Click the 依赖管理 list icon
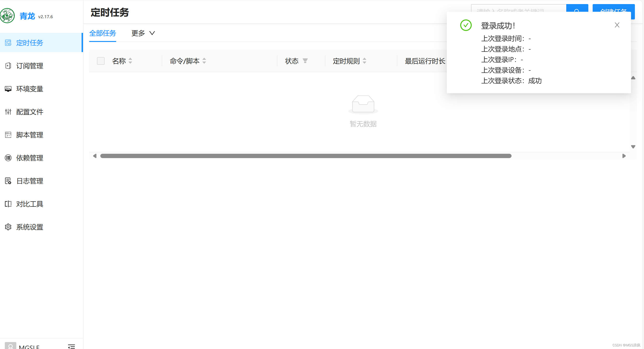Viewport: 644px width, 349px height. click(x=8, y=158)
